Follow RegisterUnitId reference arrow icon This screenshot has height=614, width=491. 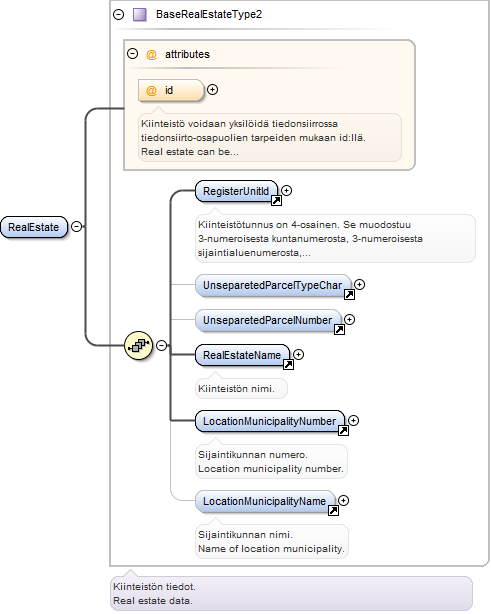point(276,201)
